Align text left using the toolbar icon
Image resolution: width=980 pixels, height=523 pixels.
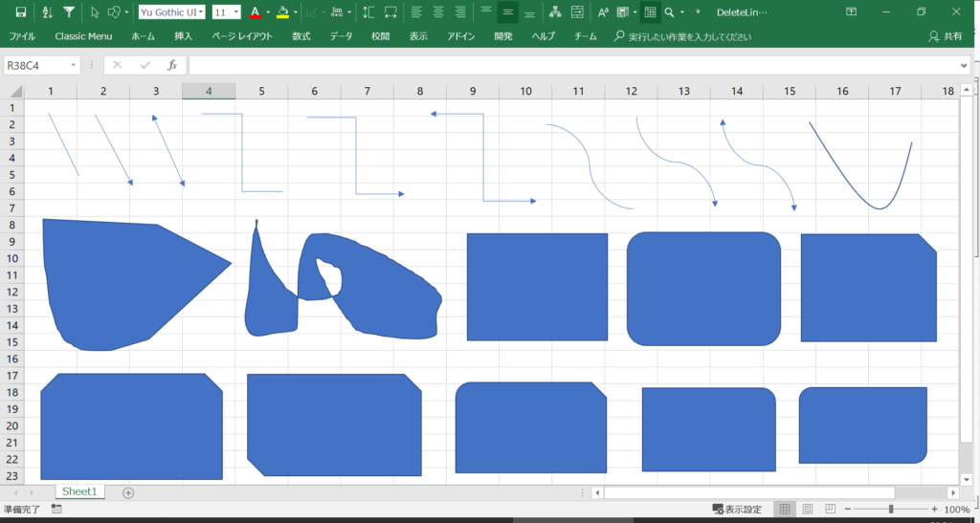coord(416,12)
